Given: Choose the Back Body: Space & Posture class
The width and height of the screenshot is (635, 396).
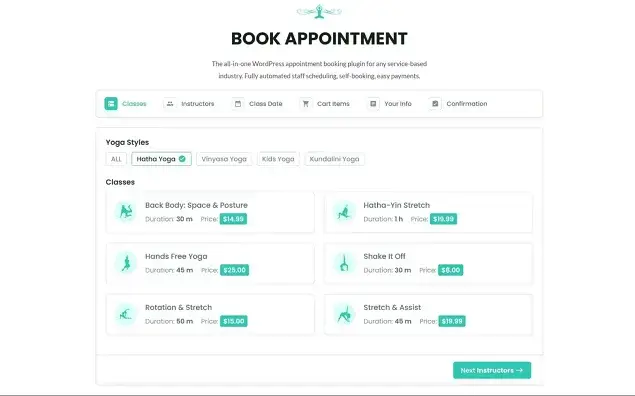Looking at the screenshot, I should (x=210, y=212).
